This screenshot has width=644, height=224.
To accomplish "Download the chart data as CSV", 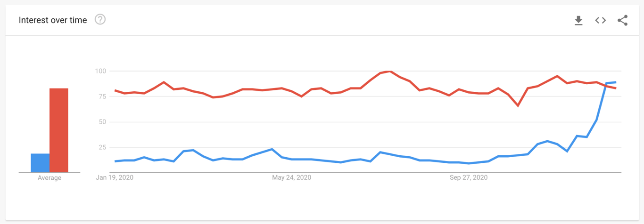I will click(578, 20).
